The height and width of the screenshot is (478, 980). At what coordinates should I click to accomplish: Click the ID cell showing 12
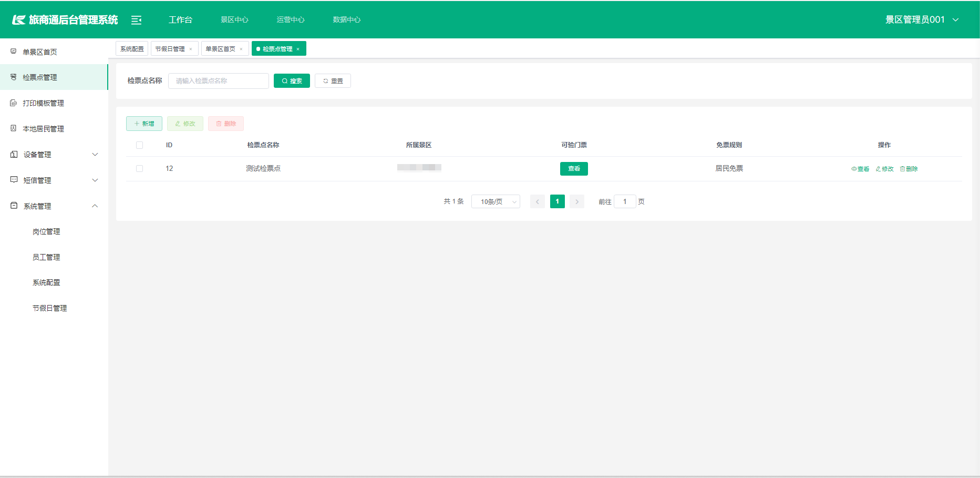(169, 168)
